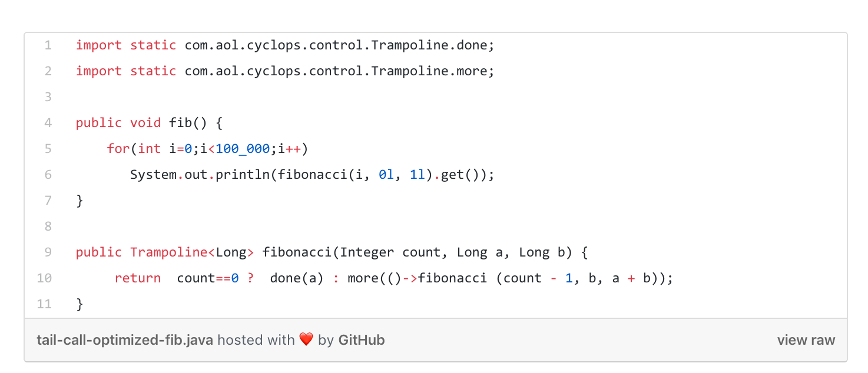The image size is (868, 373).
Task: Select line number 2
Action: [x=48, y=71]
